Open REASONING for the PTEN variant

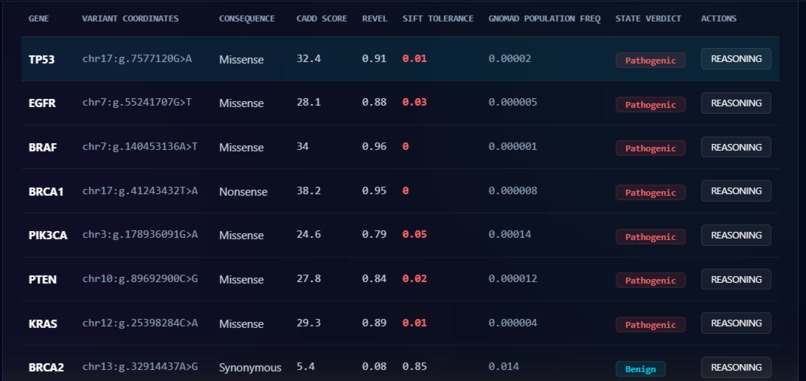pos(736,279)
